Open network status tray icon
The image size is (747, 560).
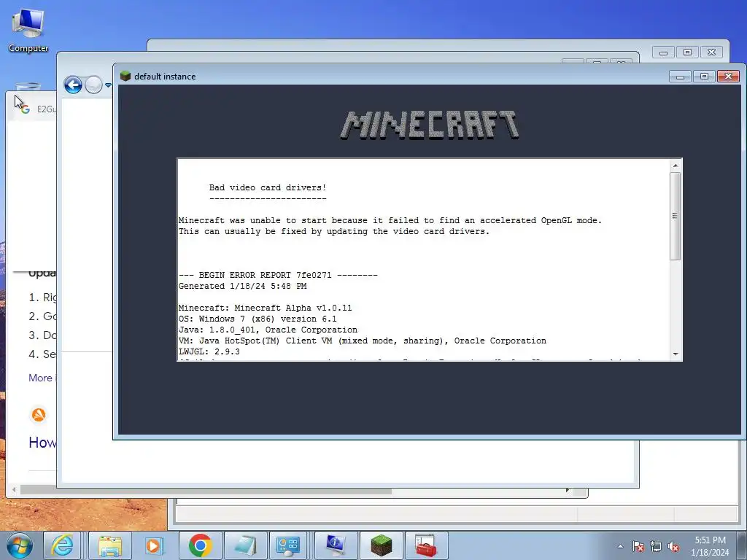656,546
